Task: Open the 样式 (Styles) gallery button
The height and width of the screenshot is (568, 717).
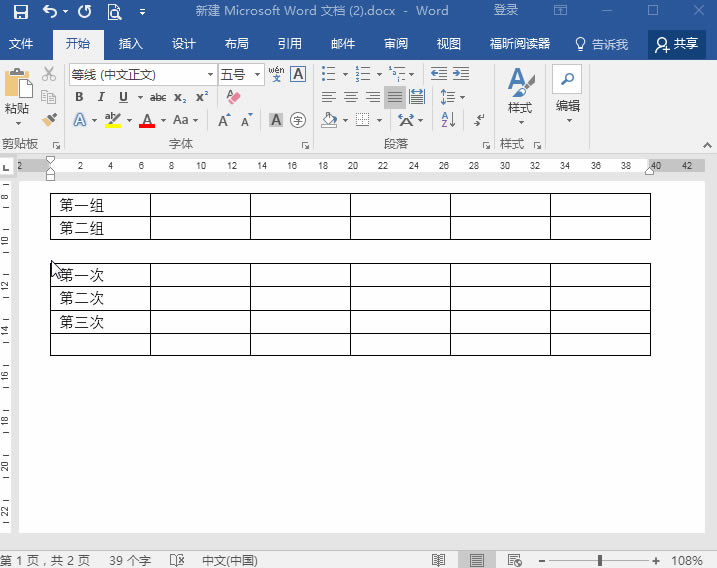Action: coord(520,96)
